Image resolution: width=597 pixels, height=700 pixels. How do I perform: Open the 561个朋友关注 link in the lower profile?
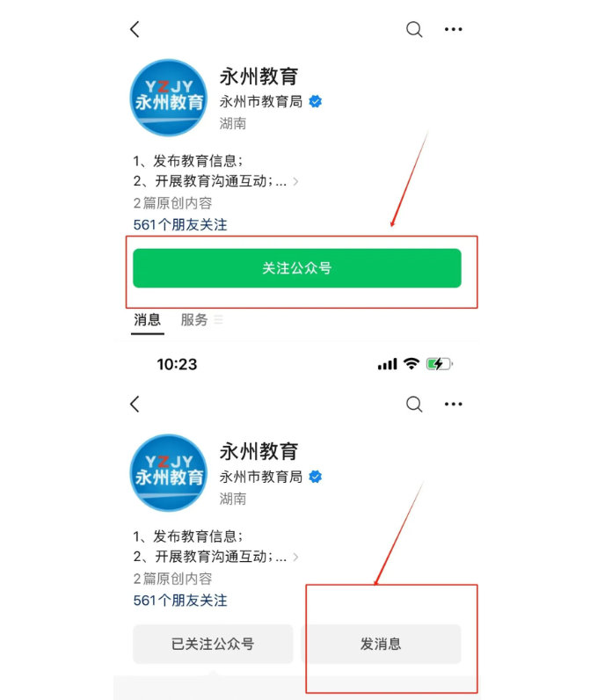[x=180, y=600]
